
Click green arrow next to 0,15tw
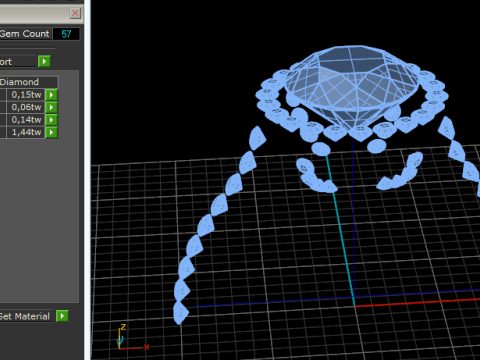tap(51, 95)
